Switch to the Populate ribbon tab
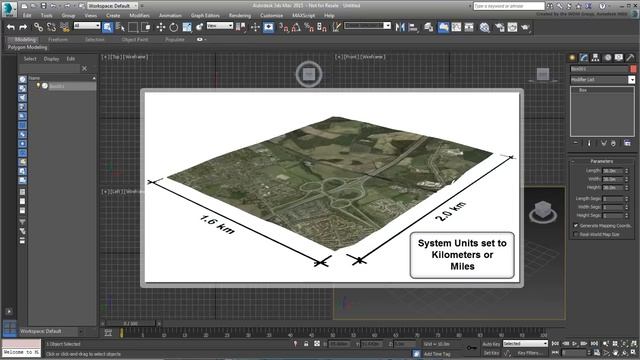Viewport: 640px width, 360px height. click(x=175, y=40)
